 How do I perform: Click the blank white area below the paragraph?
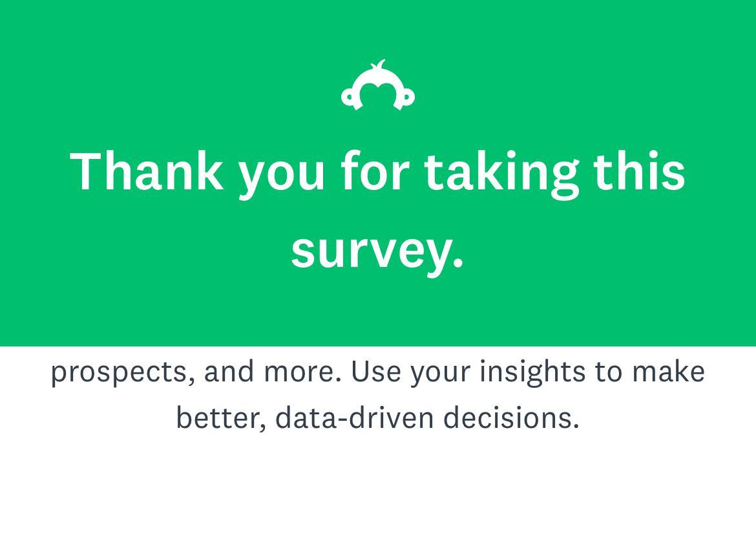378,498
